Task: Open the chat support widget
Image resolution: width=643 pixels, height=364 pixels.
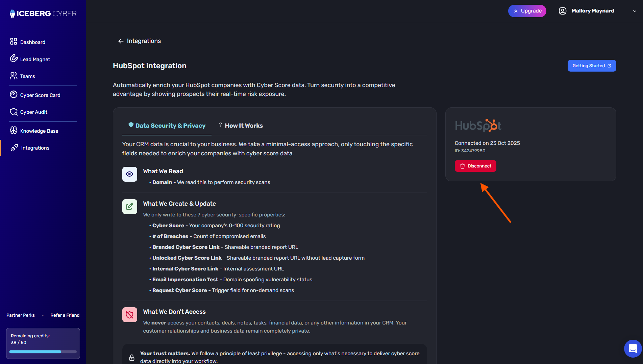Action: click(x=633, y=348)
